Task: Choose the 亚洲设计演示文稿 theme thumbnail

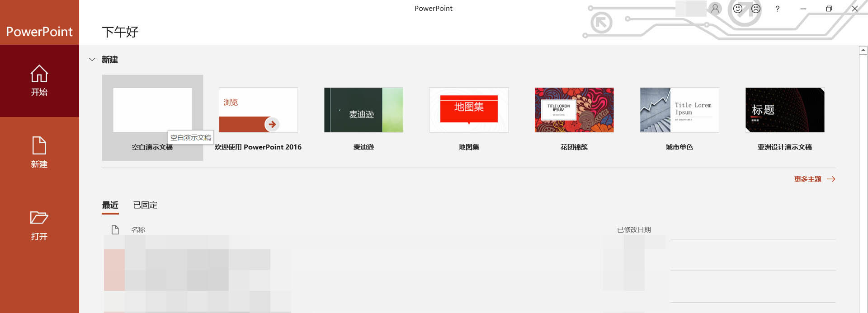Action: click(785, 110)
